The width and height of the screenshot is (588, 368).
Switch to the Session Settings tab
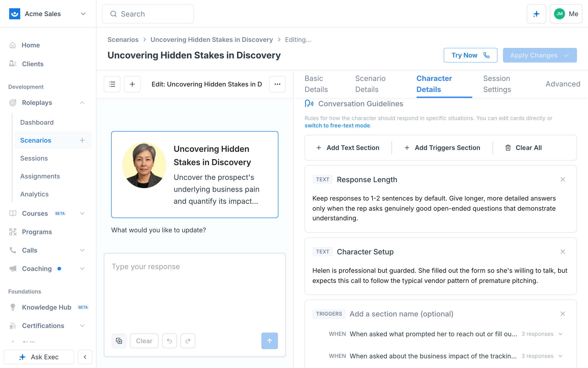497,84
